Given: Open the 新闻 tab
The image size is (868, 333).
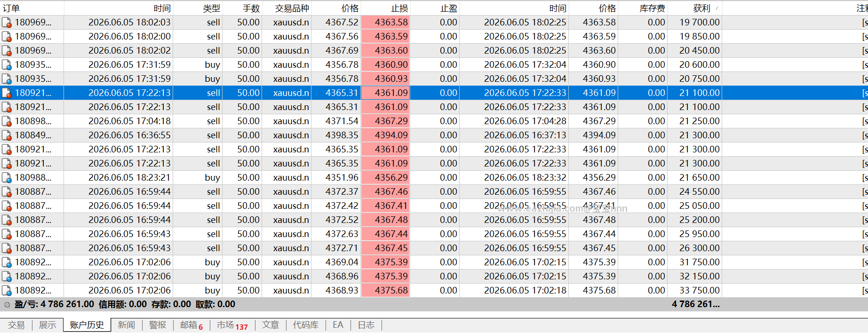Looking at the screenshot, I should (126, 325).
